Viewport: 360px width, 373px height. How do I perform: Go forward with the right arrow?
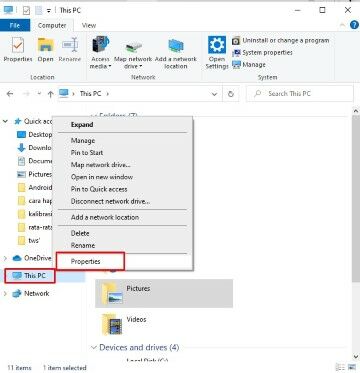[26, 94]
